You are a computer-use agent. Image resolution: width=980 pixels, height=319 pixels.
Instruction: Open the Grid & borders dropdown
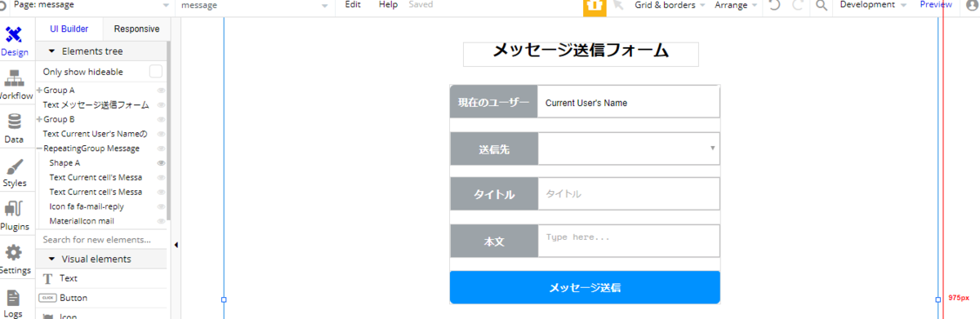(x=670, y=5)
